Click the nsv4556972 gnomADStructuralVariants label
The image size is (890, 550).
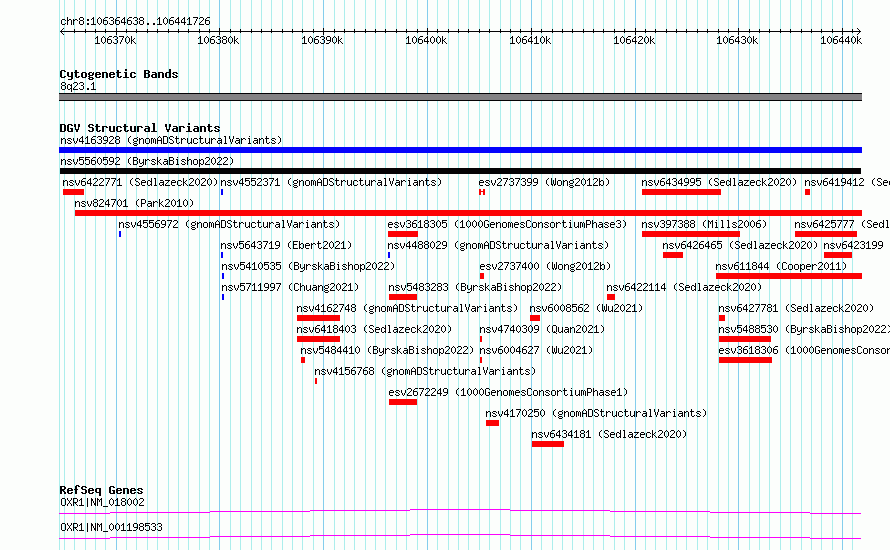[x=229, y=224]
